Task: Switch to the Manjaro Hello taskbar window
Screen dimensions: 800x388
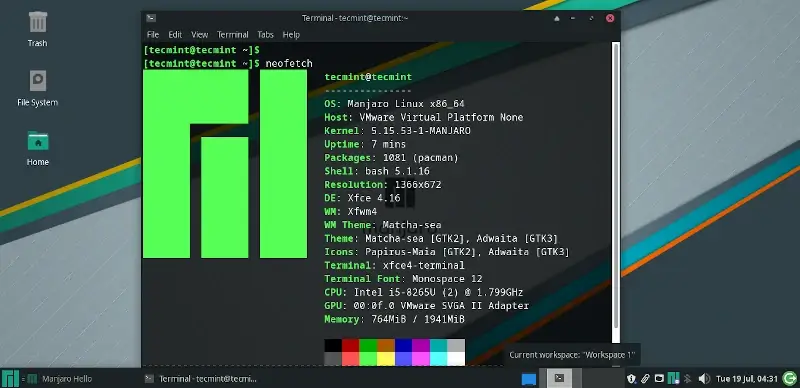Action: click(x=60, y=379)
